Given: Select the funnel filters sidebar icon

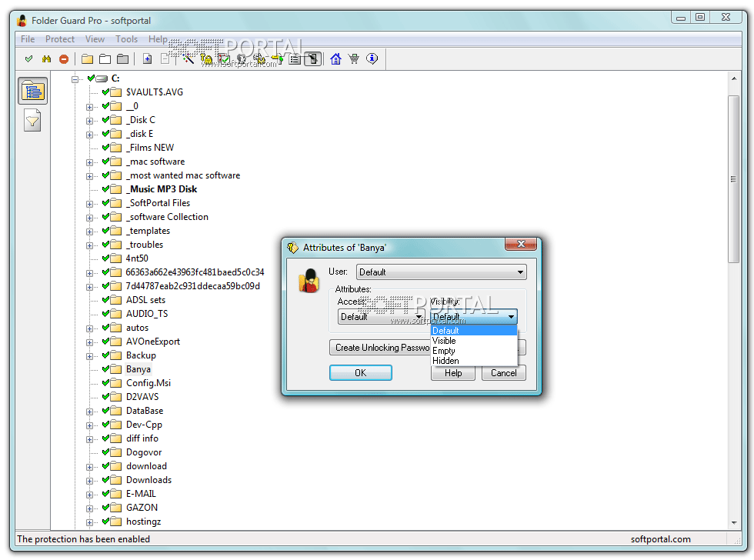Looking at the screenshot, I should (x=32, y=120).
